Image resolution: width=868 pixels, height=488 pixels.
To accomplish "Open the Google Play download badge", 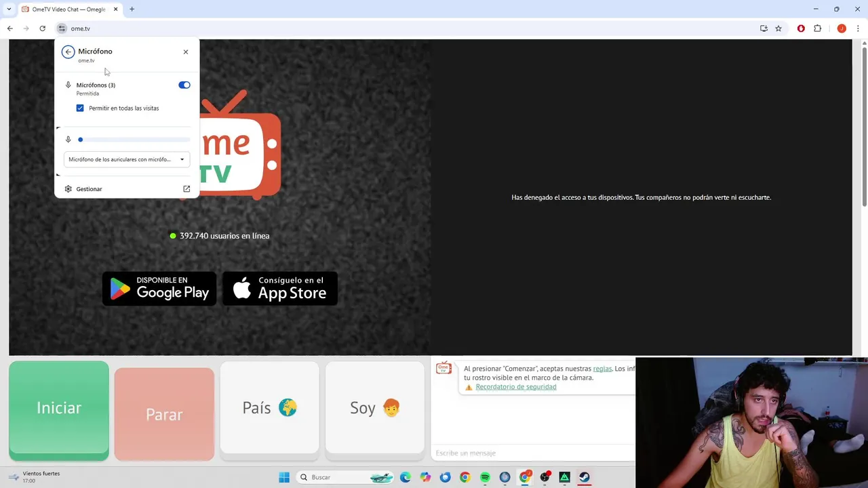I will click(x=159, y=289).
